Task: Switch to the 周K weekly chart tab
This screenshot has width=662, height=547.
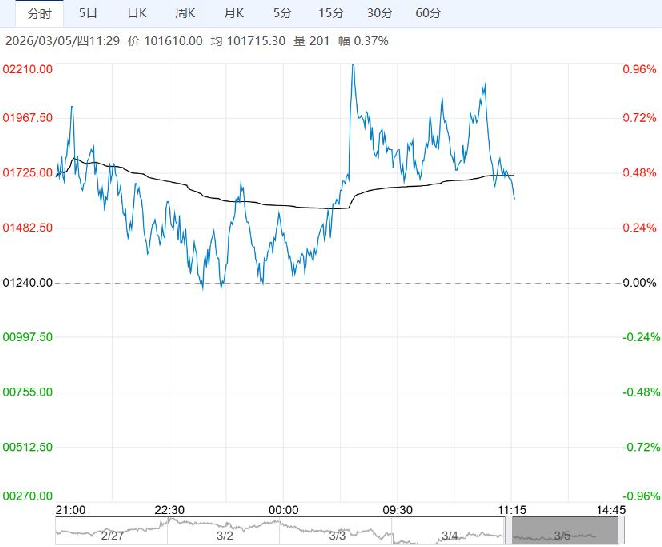Action: (x=185, y=13)
